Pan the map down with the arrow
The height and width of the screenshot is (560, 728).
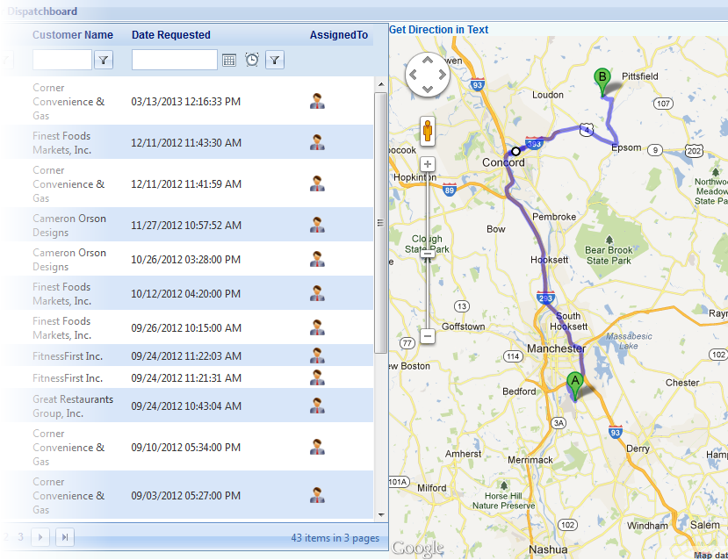pos(428,89)
